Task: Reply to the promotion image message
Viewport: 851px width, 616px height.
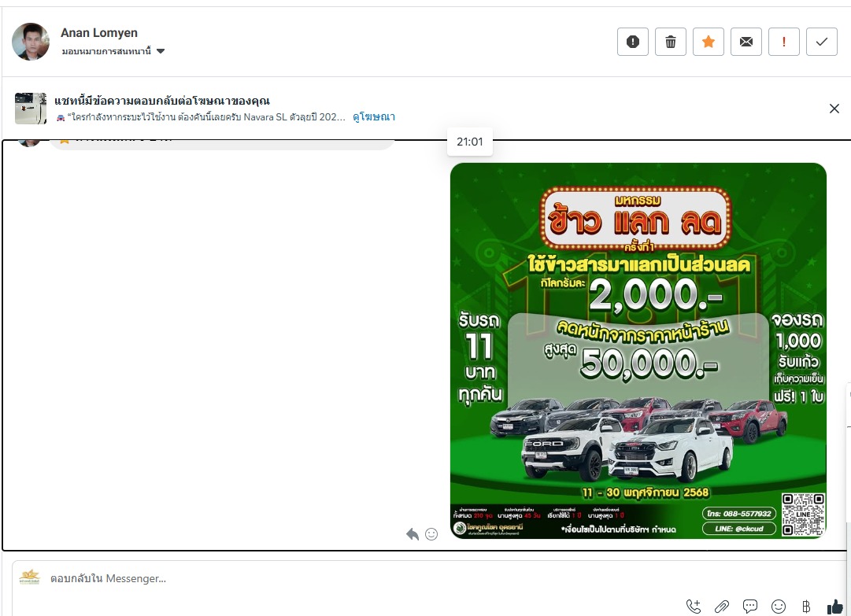Action: [x=413, y=534]
